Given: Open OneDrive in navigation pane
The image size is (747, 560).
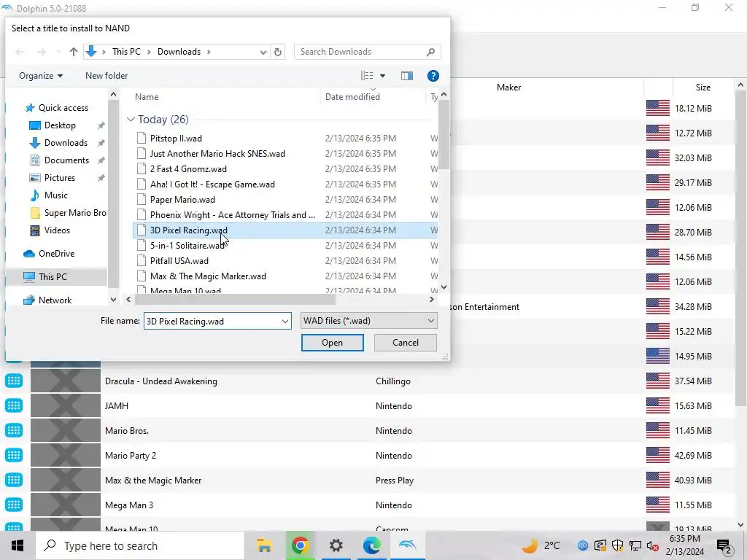Looking at the screenshot, I should [56, 254].
